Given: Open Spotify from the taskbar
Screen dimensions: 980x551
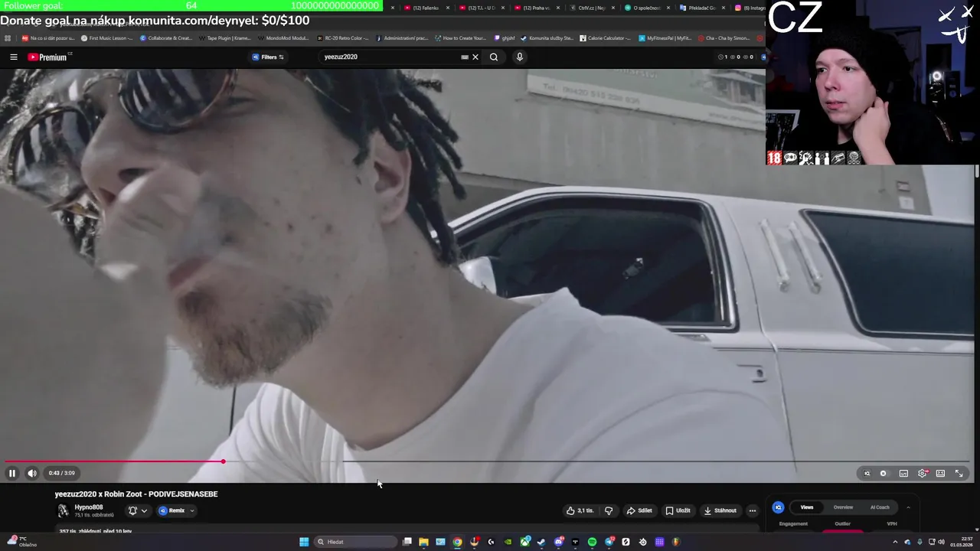Looking at the screenshot, I should pos(592,542).
